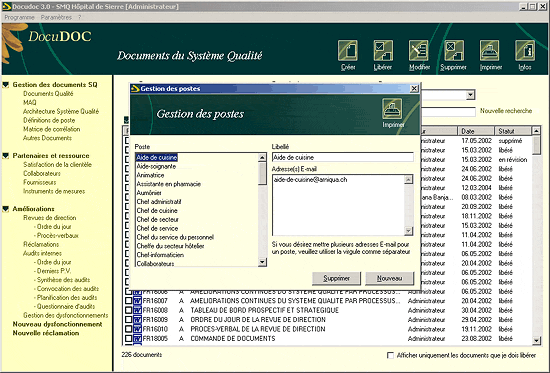The image size is (550, 373).
Task: Select Assistante en pharmacie in Poste list
Action: click(169, 184)
